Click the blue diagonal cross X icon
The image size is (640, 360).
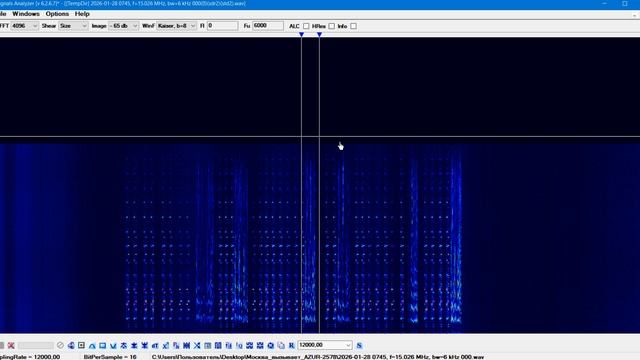(197, 345)
